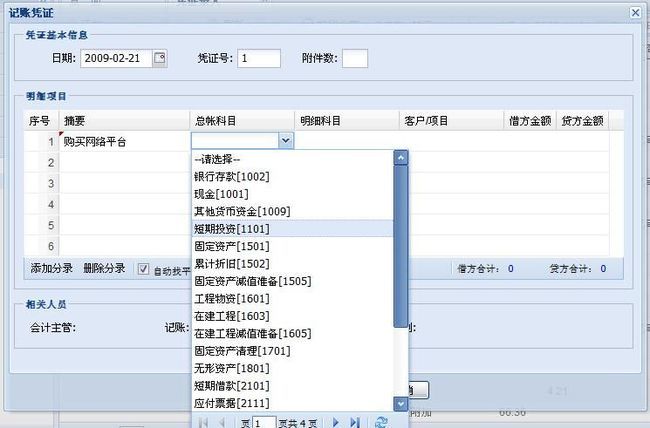Select --请选择-- option
650x428 pixels.
[292, 159]
